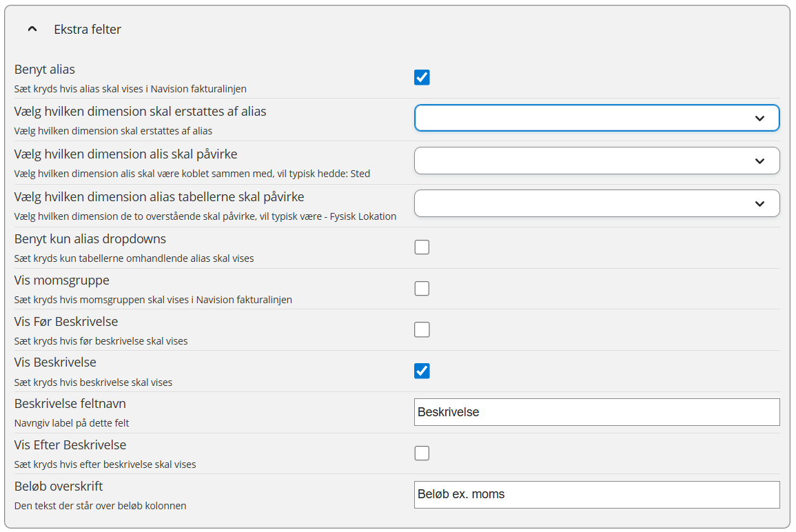Open the dimension erstattes af alias dropdown
Image resolution: width=796 pixels, height=532 pixels.
coord(596,118)
